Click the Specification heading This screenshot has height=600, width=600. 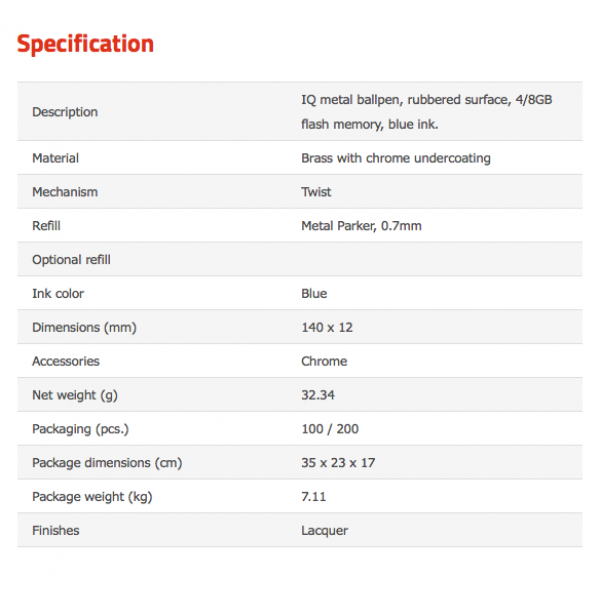(85, 44)
